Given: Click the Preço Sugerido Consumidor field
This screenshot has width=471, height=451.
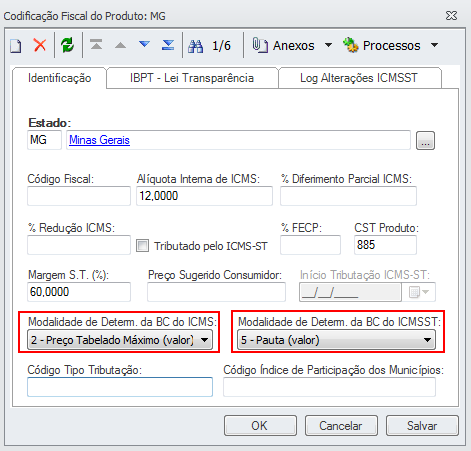Looking at the screenshot, I should 216,292.
